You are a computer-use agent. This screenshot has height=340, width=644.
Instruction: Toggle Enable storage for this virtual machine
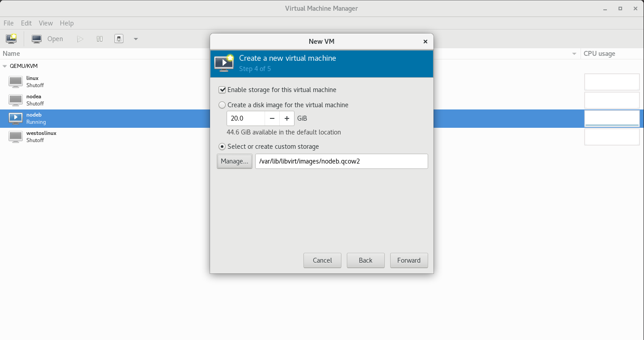tap(222, 90)
